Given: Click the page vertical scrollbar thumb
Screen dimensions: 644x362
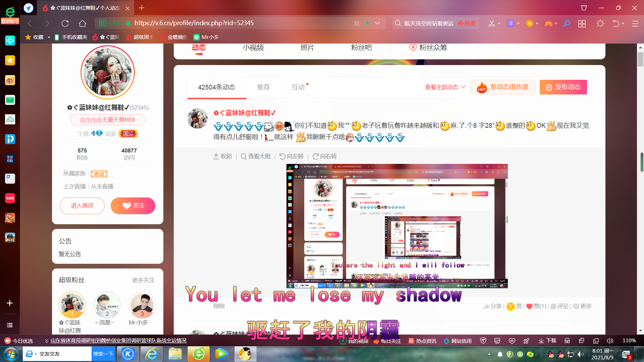Looking at the screenshot, I should coord(641,60).
